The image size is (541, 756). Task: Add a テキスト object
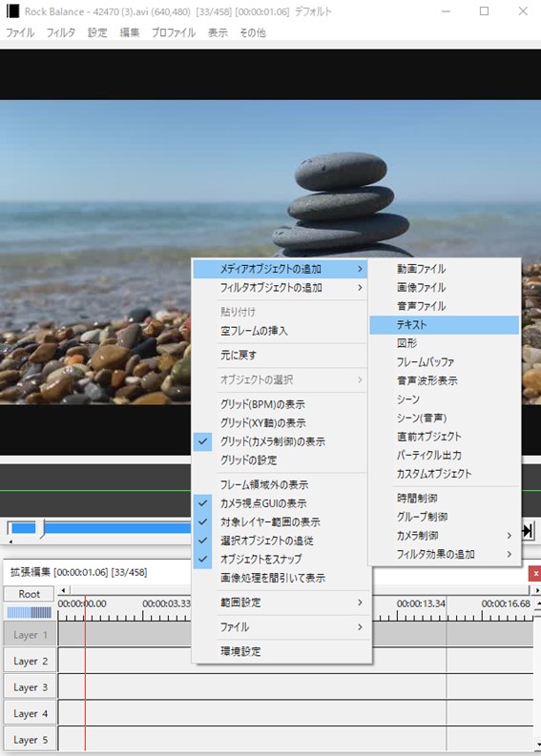pos(445,325)
